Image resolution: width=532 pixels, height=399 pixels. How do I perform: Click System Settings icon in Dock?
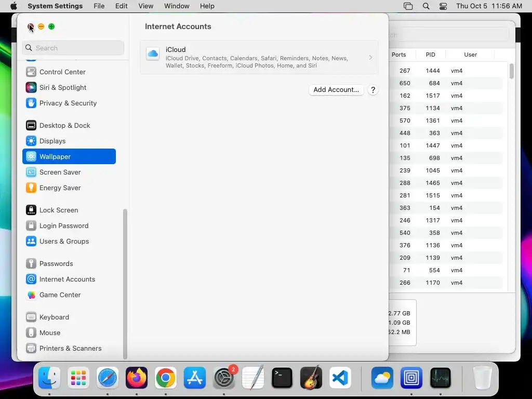(x=224, y=378)
